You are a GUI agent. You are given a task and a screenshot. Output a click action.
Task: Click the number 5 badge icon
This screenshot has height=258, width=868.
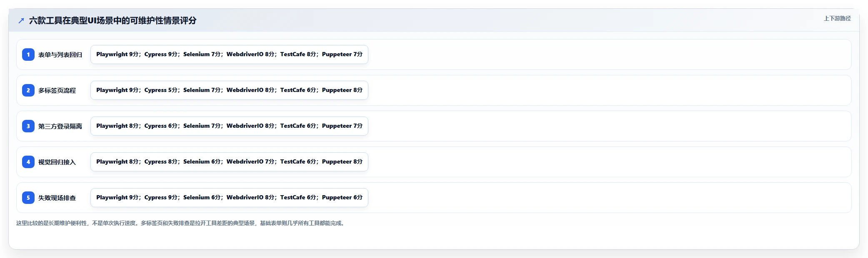pyautogui.click(x=28, y=198)
